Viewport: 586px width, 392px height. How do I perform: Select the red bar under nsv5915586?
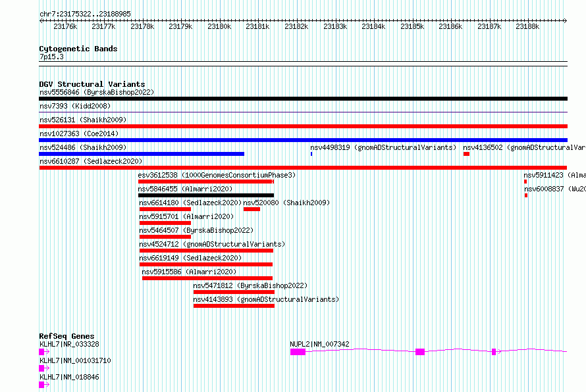(x=207, y=278)
